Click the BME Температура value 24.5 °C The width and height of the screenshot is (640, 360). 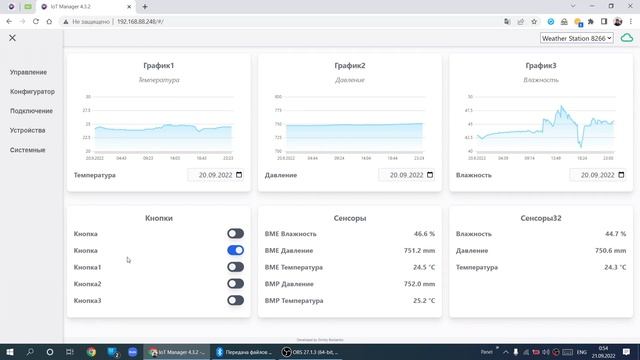[x=424, y=267]
